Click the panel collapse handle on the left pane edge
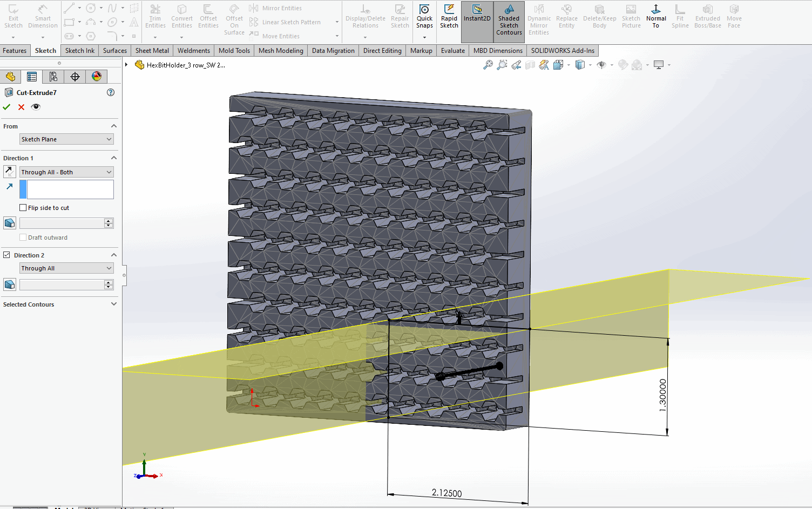Viewport: 812px width, 509px height. click(124, 275)
